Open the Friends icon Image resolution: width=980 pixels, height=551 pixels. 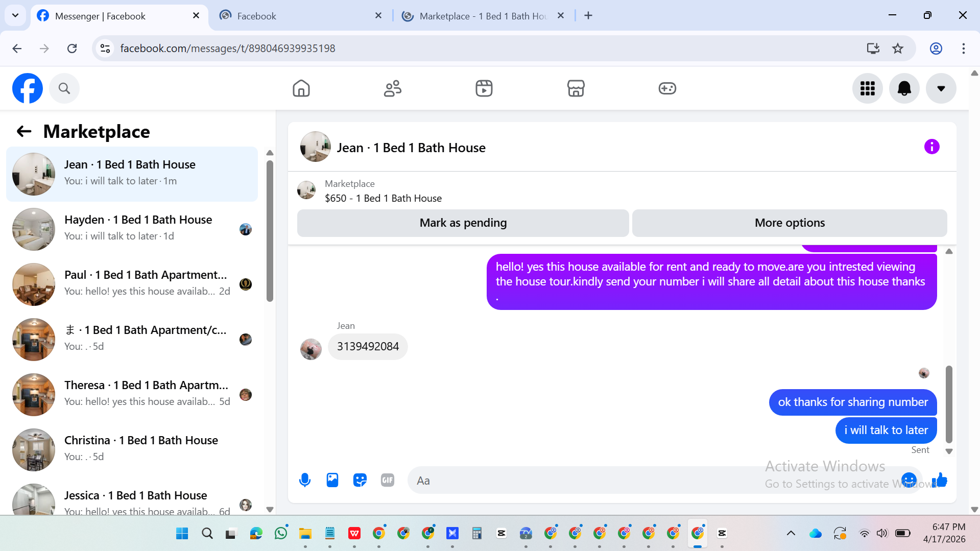(x=393, y=88)
